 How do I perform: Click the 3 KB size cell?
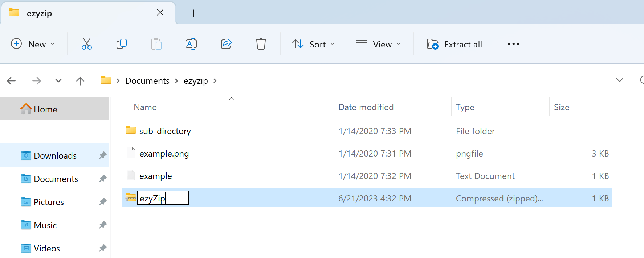pos(600,154)
